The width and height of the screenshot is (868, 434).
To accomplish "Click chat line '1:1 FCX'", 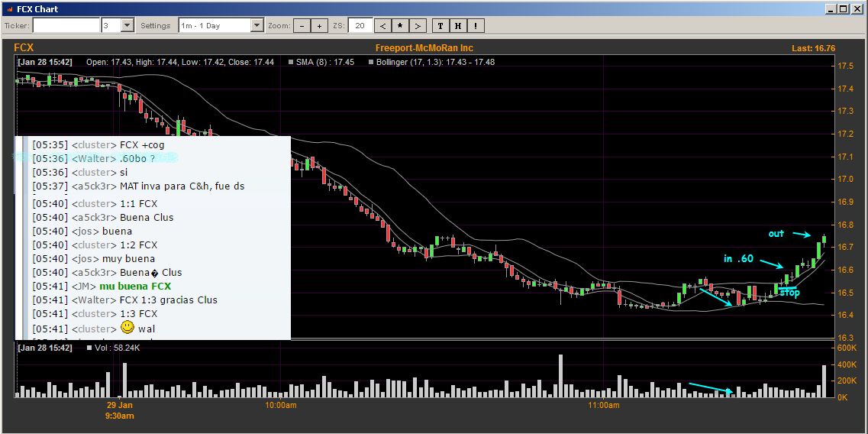I will click(x=138, y=204).
